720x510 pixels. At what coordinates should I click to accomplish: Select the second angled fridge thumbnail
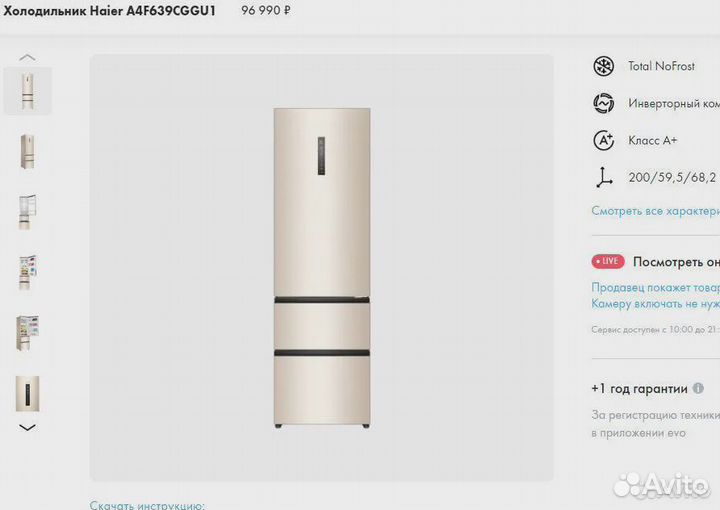click(x=28, y=151)
